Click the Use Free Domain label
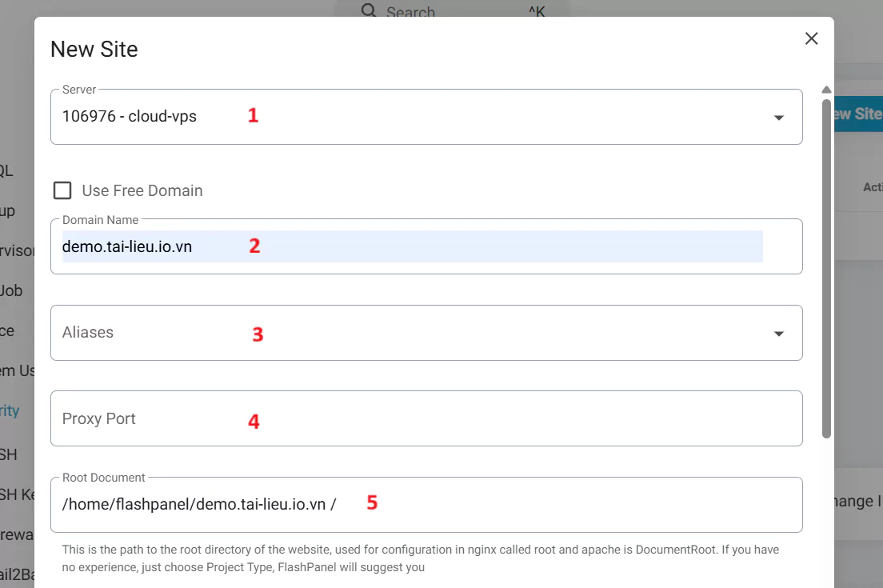 click(142, 190)
